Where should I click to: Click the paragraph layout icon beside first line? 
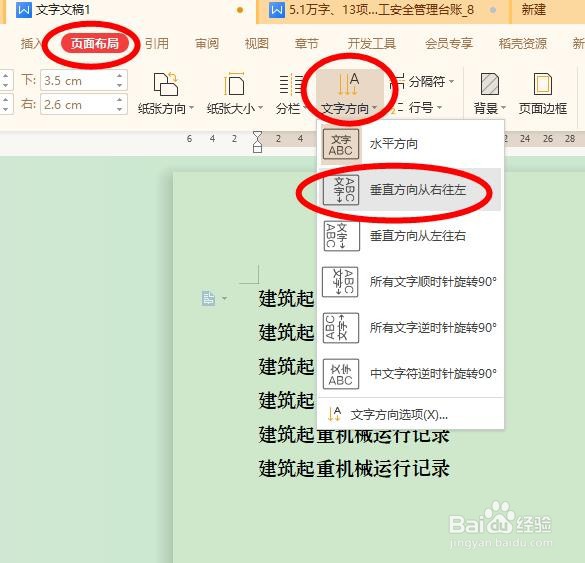tap(208, 298)
